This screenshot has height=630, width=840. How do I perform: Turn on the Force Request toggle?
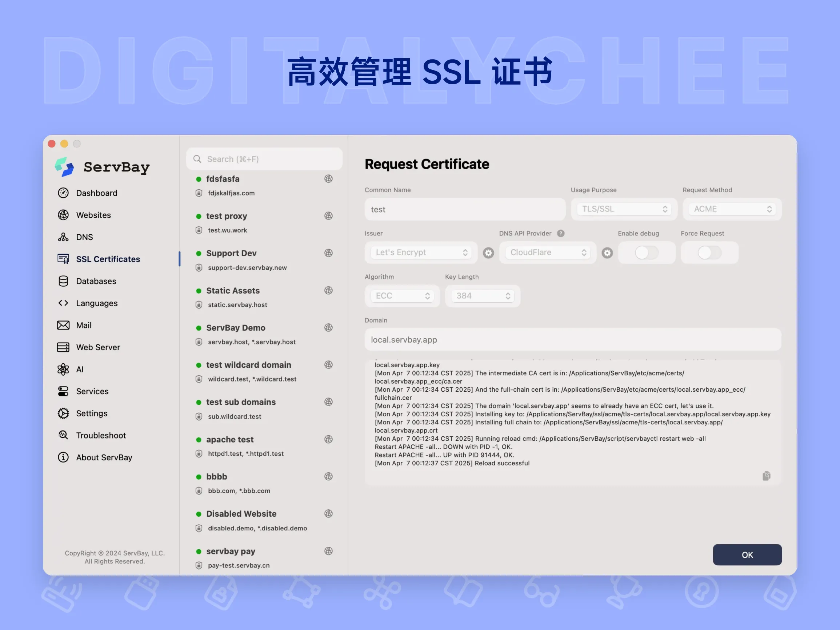[709, 253]
